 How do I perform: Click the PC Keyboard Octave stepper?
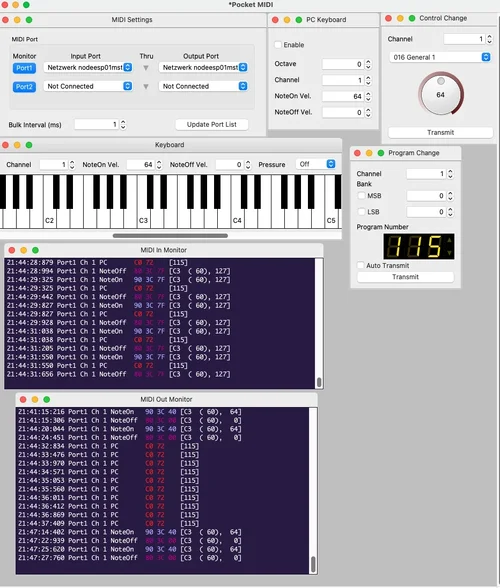coord(368,64)
